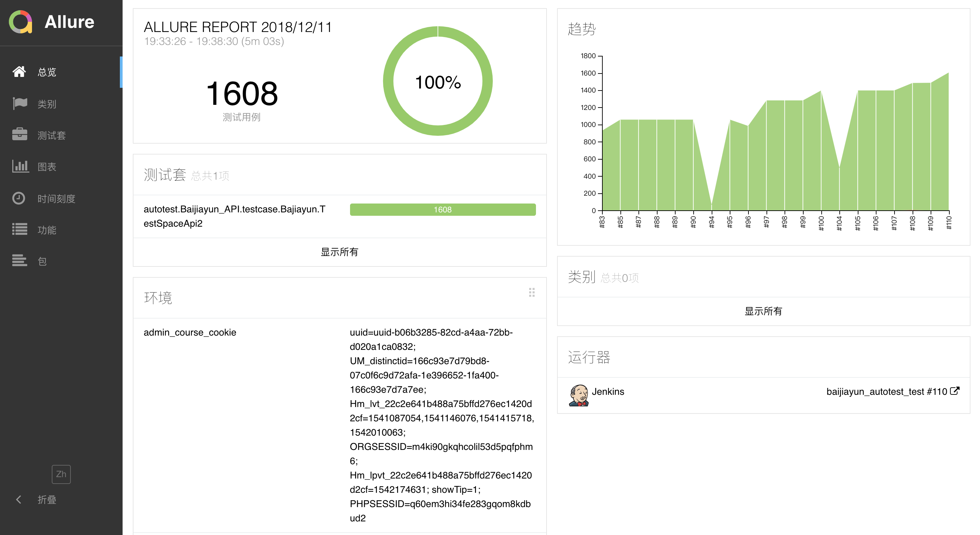The height and width of the screenshot is (535, 980).
Task: Click the 包 packages icon
Action: (20, 261)
